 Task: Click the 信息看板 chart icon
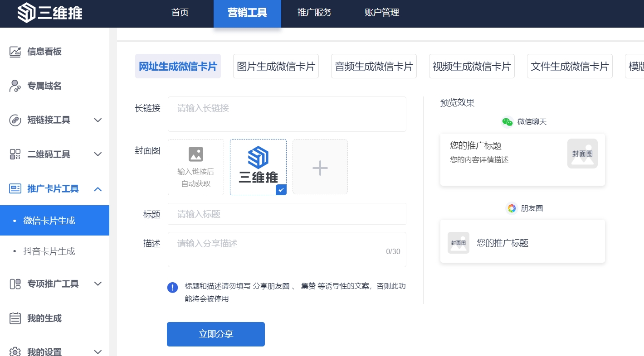(x=15, y=52)
